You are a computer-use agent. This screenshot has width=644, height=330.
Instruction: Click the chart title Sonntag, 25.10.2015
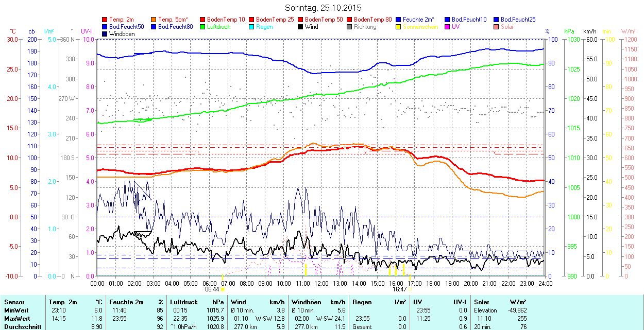pyautogui.click(x=323, y=8)
